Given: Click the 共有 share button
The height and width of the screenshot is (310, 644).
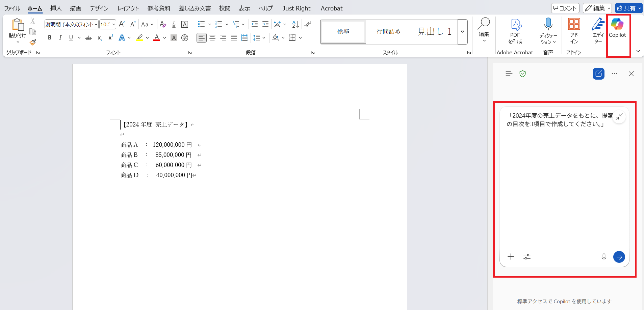Looking at the screenshot, I should [626, 8].
